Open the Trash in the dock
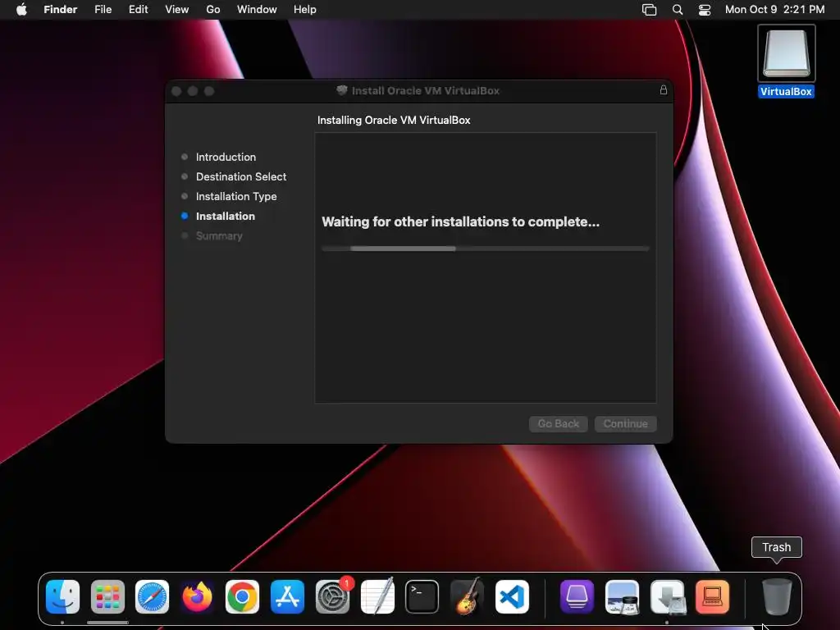 (x=777, y=596)
